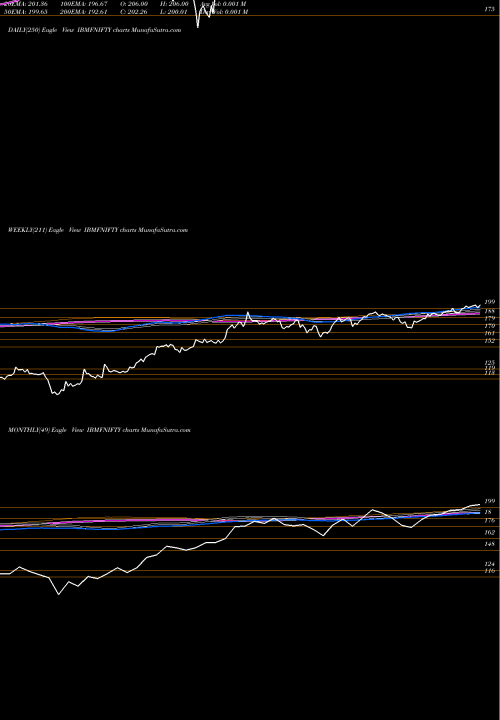Select the 200EMA: 192.61 value
500x720 pixels.
coord(84,11)
